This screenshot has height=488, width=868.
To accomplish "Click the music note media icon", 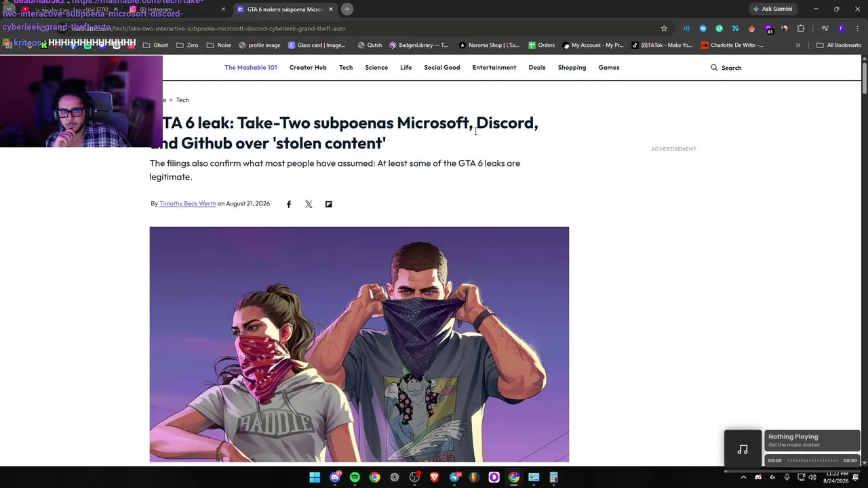I will point(743,449).
